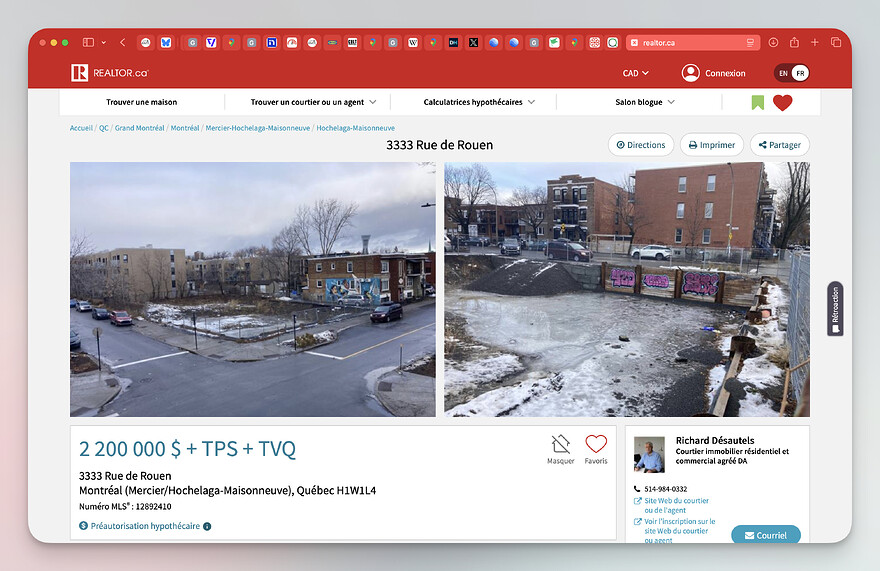Expand Trouver un courtier ou un agent menu
Screen dimensions: 880x571
[313, 102]
